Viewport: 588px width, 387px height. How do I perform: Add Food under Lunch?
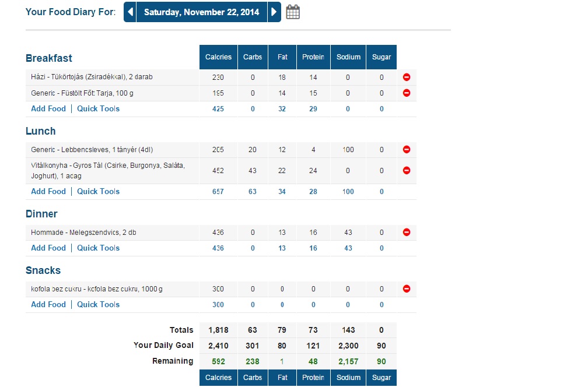click(x=48, y=192)
